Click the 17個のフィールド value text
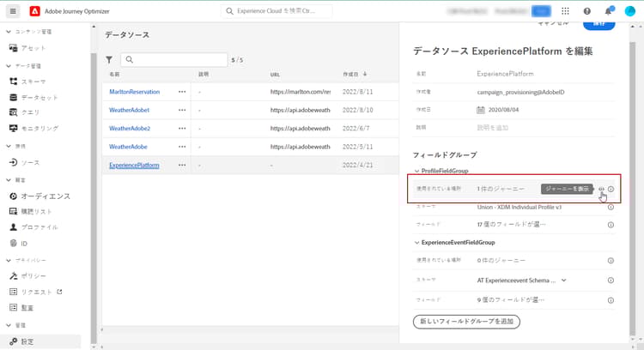 coord(512,225)
